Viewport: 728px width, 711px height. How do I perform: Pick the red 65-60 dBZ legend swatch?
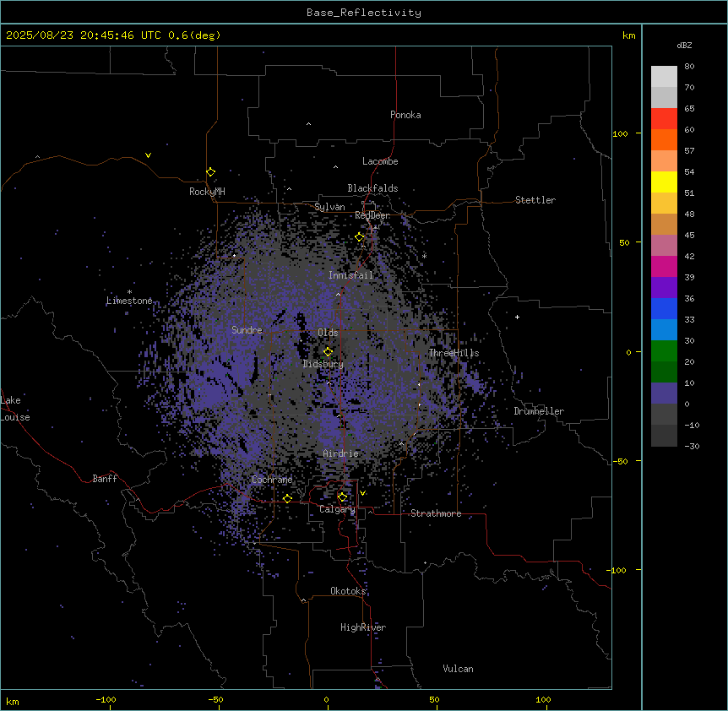664,118
